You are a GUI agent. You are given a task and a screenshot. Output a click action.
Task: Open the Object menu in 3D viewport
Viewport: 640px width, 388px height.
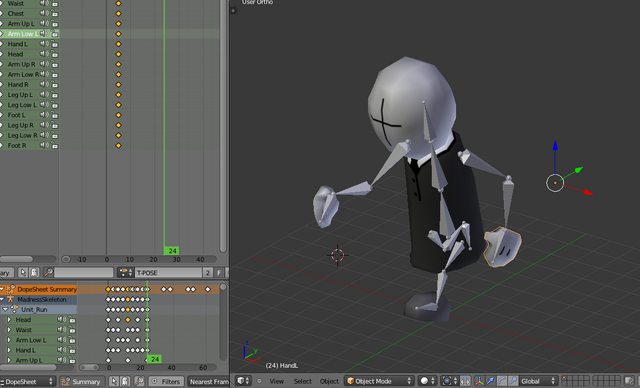329,381
